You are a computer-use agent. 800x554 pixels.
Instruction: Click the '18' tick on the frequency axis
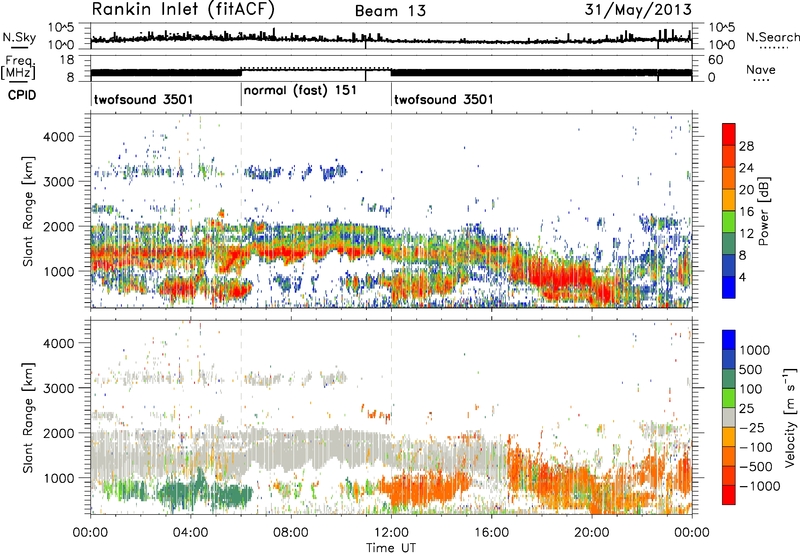click(66, 60)
